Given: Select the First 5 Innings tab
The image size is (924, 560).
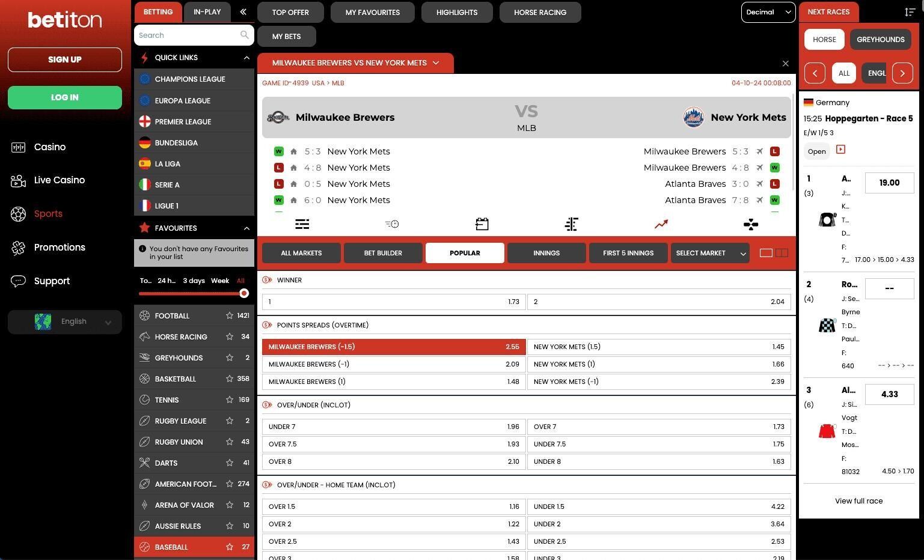Looking at the screenshot, I should (628, 253).
